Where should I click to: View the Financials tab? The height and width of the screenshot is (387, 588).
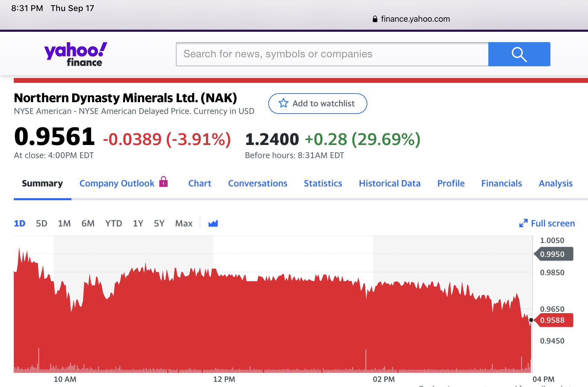pos(501,183)
